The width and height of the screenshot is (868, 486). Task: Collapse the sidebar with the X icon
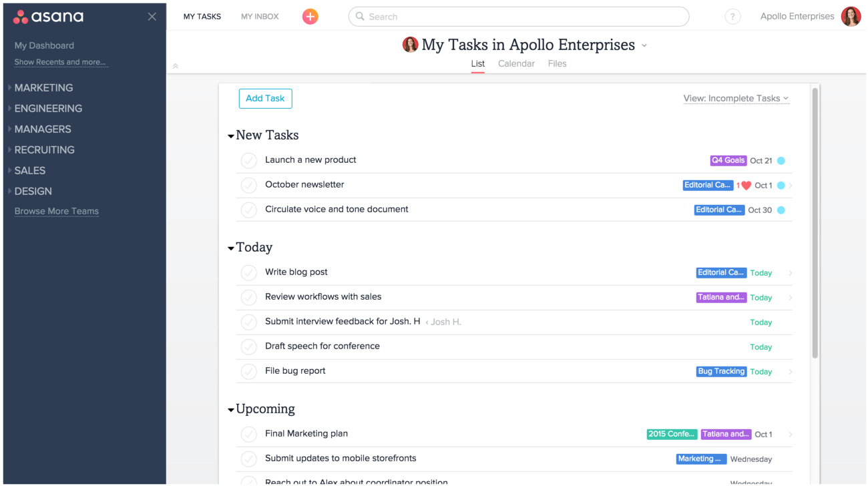click(152, 16)
